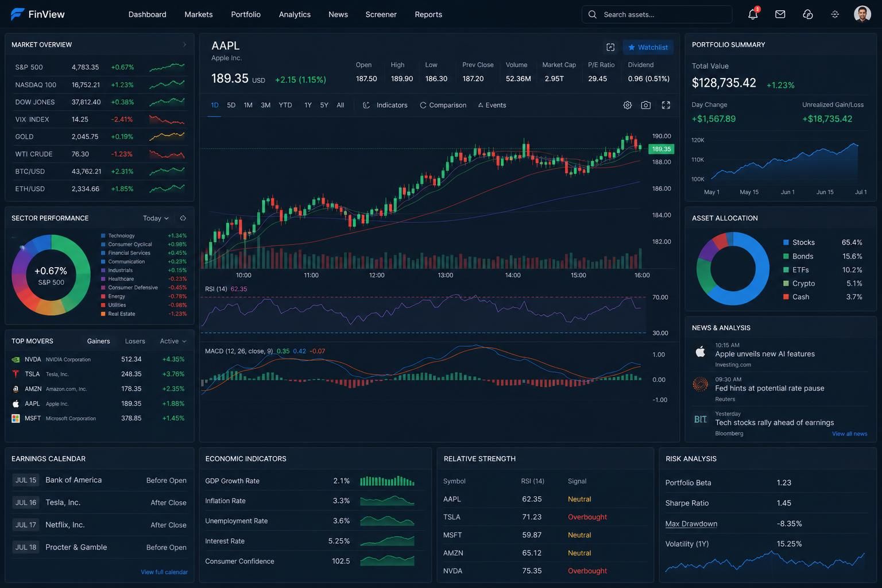Screen dimensions: 882x588
Task: Click the theme icon beside the avatar
Action: (x=835, y=14)
